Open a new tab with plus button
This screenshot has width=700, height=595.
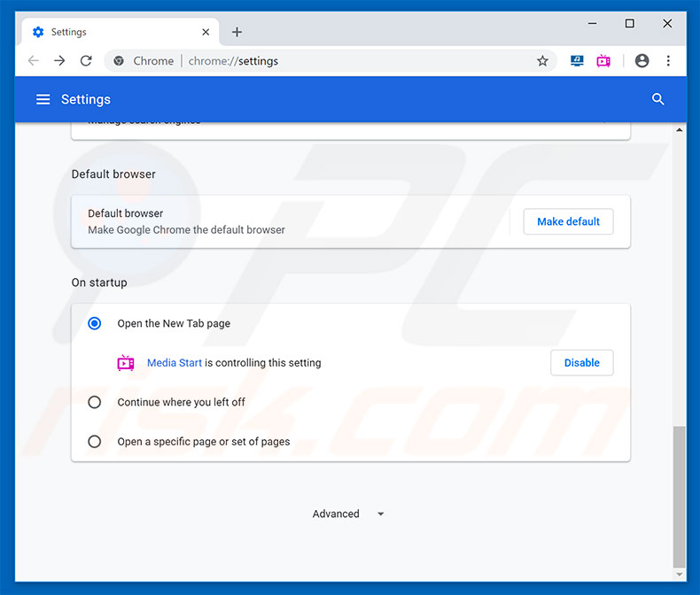pyautogui.click(x=237, y=32)
